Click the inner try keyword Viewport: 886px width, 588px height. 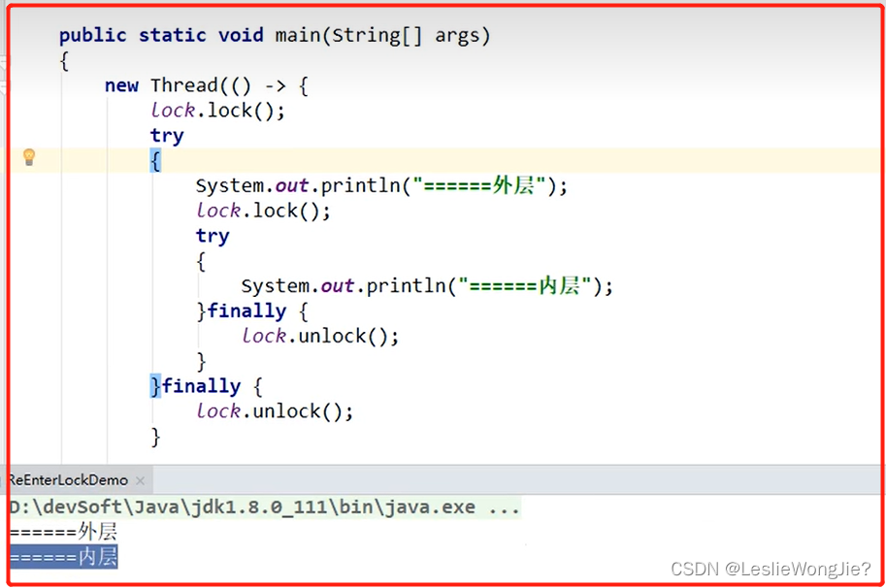click(213, 236)
